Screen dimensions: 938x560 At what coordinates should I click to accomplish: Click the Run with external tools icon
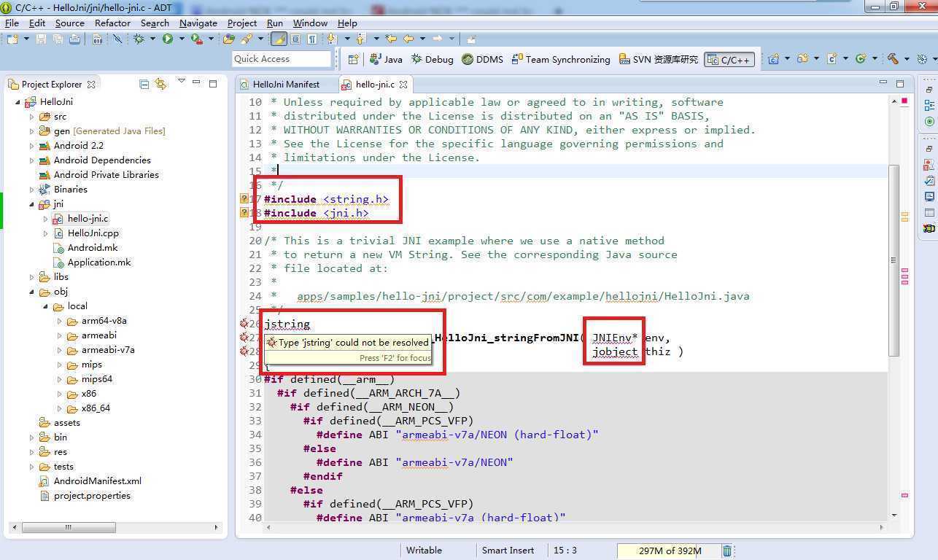[195, 39]
